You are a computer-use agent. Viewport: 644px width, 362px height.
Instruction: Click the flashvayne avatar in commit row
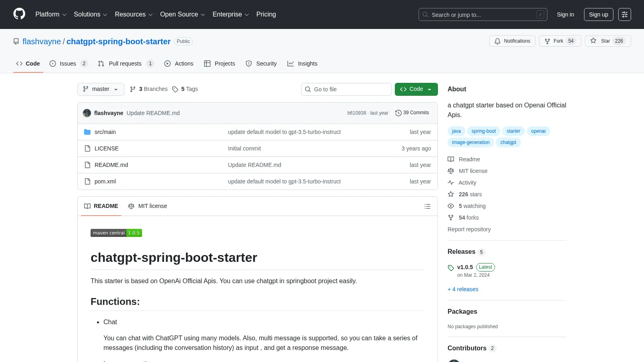point(87,113)
